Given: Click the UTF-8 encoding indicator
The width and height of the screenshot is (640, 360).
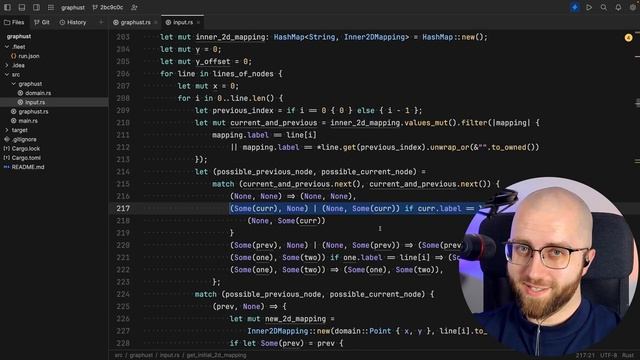Looking at the screenshot, I should (608, 355).
